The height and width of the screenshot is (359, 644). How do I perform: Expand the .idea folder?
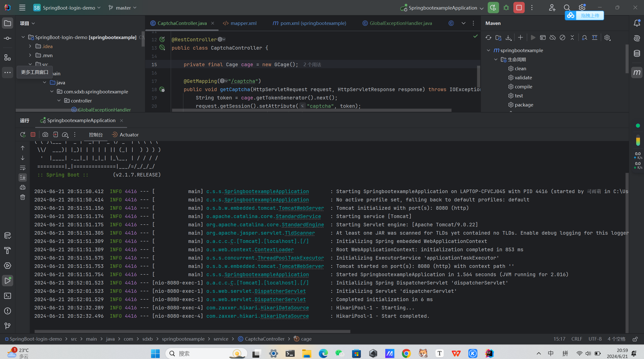point(30,46)
